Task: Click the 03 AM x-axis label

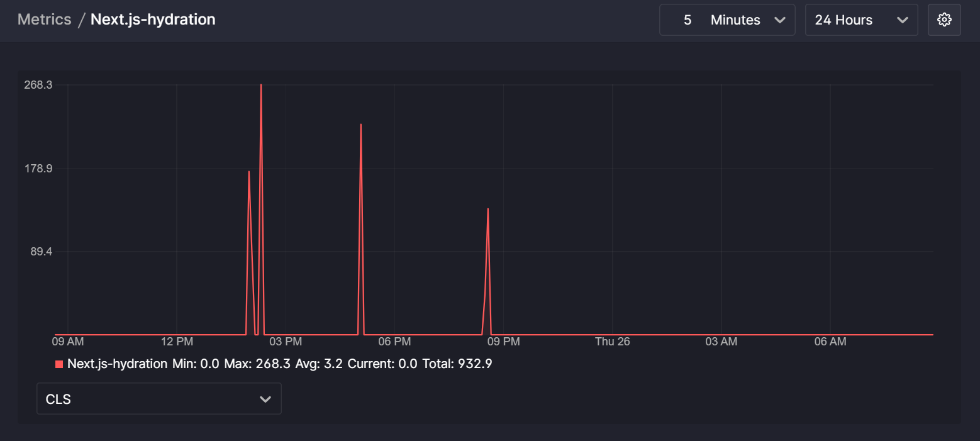Action: pos(721,342)
